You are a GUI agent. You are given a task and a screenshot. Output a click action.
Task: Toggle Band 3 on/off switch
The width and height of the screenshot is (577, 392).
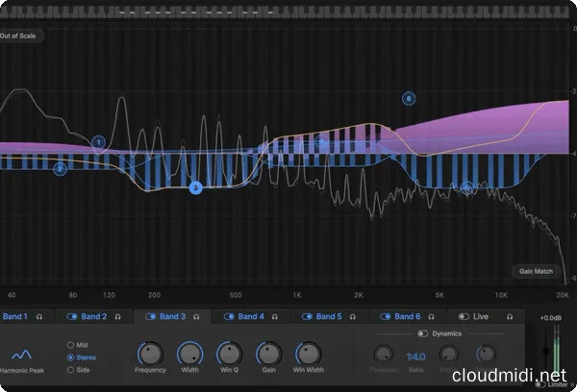click(x=151, y=317)
